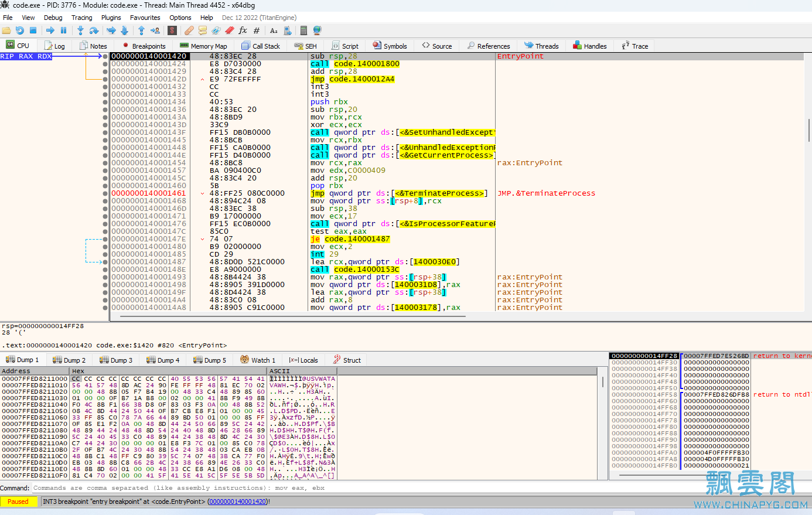Toggle breakpoint bullet at 0000000140001424
Viewport: 812px width, 515px height.
pyautogui.click(x=105, y=64)
